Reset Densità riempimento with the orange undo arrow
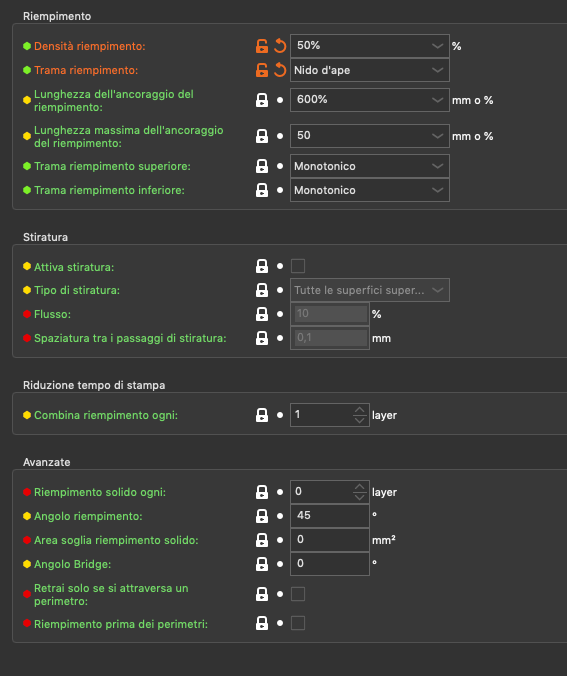Image resolution: width=567 pixels, height=676 pixels. 280,46
